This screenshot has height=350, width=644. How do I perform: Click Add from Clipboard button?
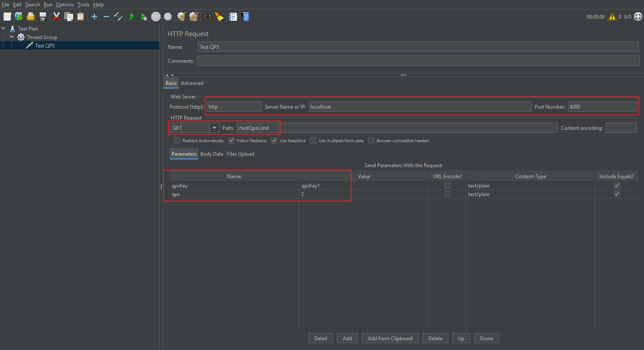point(390,339)
